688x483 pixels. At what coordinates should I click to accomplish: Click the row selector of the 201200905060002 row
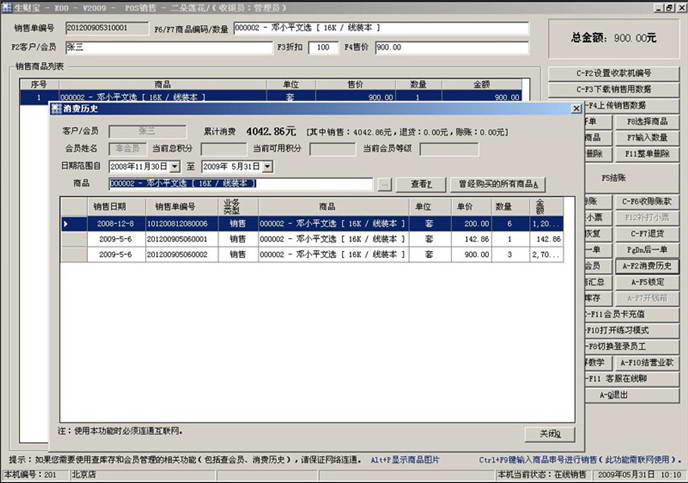pyautogui.click(x=74, y=254)
